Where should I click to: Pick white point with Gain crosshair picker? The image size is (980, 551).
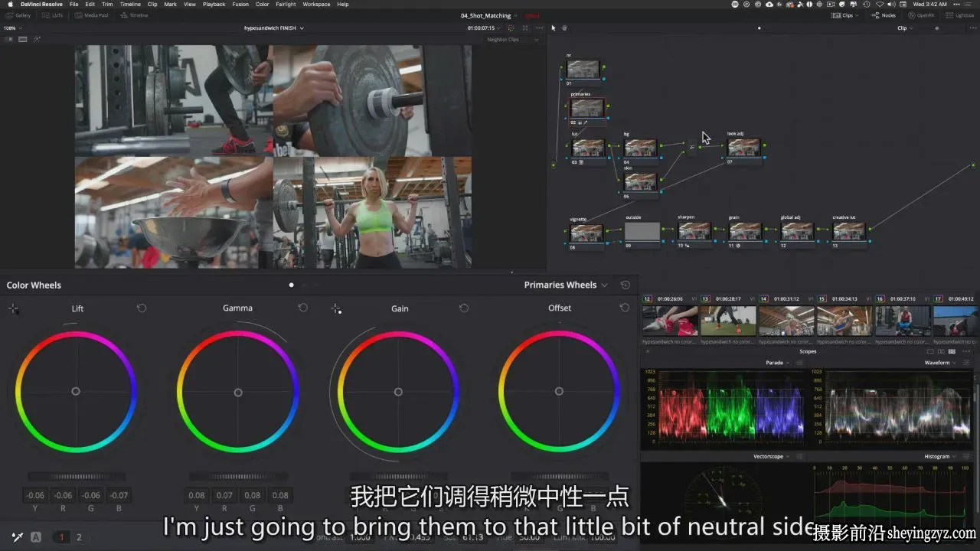point(335,308)
